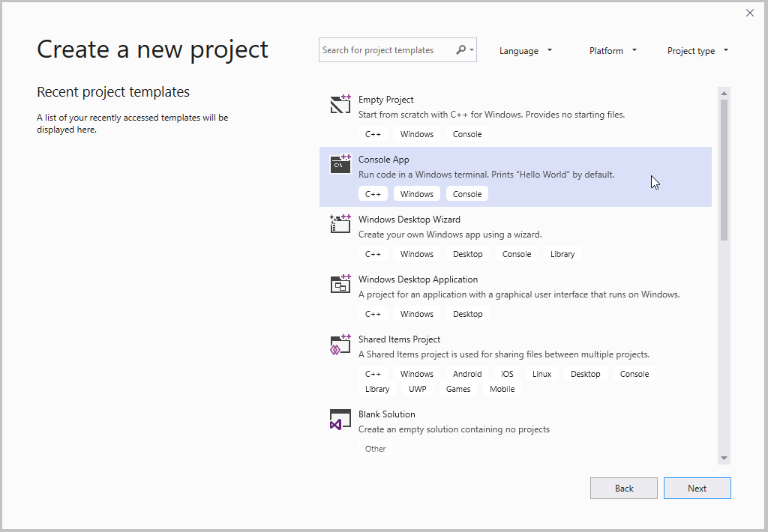The height and width of the screenshot is (532, 768).
Task: Click the Windows Desktop Application icon
Action: pyautogui.click(x=340, y=284)
